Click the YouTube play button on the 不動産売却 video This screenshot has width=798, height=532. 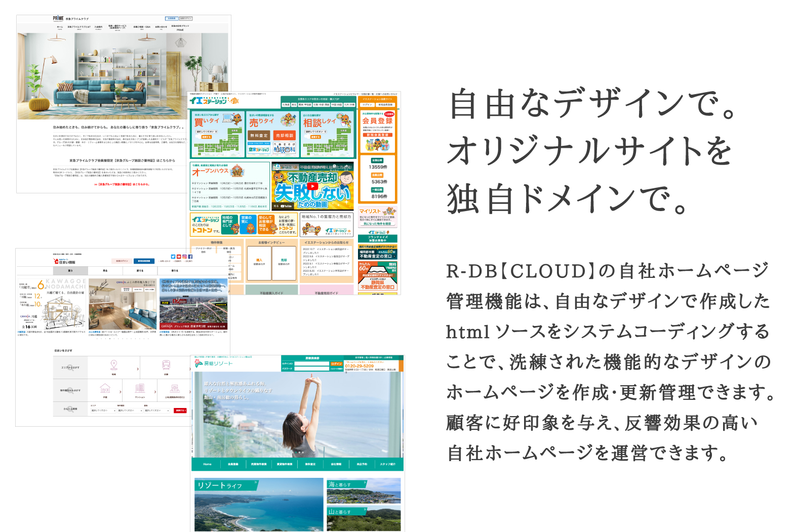[x=313, y=186]
